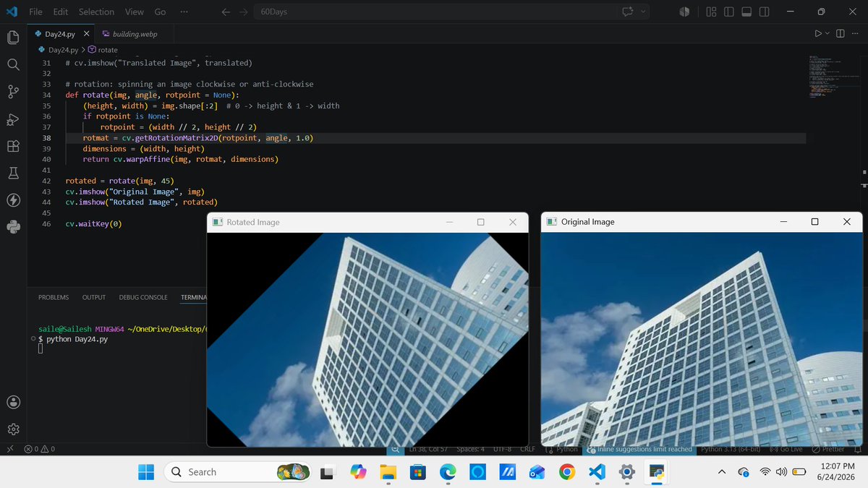Viewport: 868px width, 488px height.
Task: Click the remote window status bar icon
Action: pos(9,449)
